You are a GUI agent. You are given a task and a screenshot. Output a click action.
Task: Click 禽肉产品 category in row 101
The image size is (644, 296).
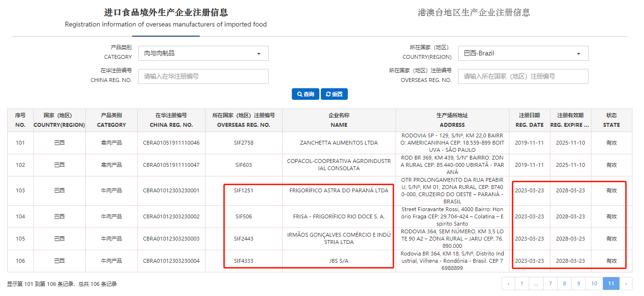pyautogui.click(x=111, y=143)
